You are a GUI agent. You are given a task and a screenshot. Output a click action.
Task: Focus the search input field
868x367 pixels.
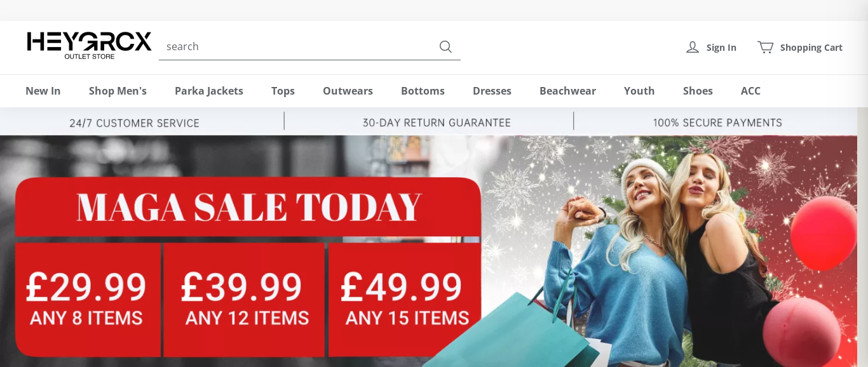pos(299,46)
